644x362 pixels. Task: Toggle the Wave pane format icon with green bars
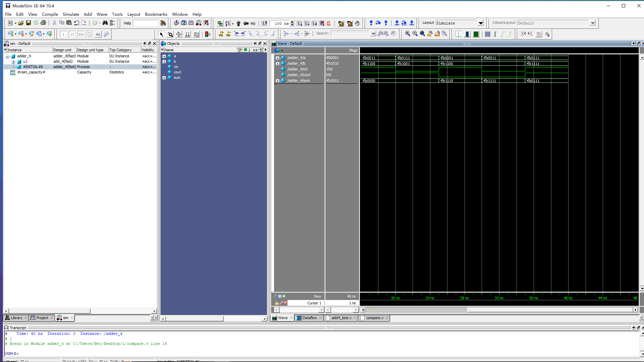(476, 34)
